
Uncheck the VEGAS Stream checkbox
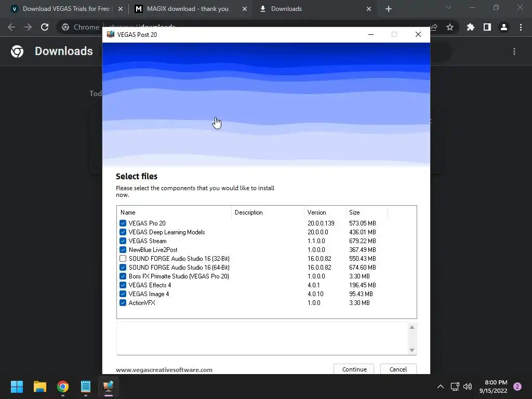(123, 241)
